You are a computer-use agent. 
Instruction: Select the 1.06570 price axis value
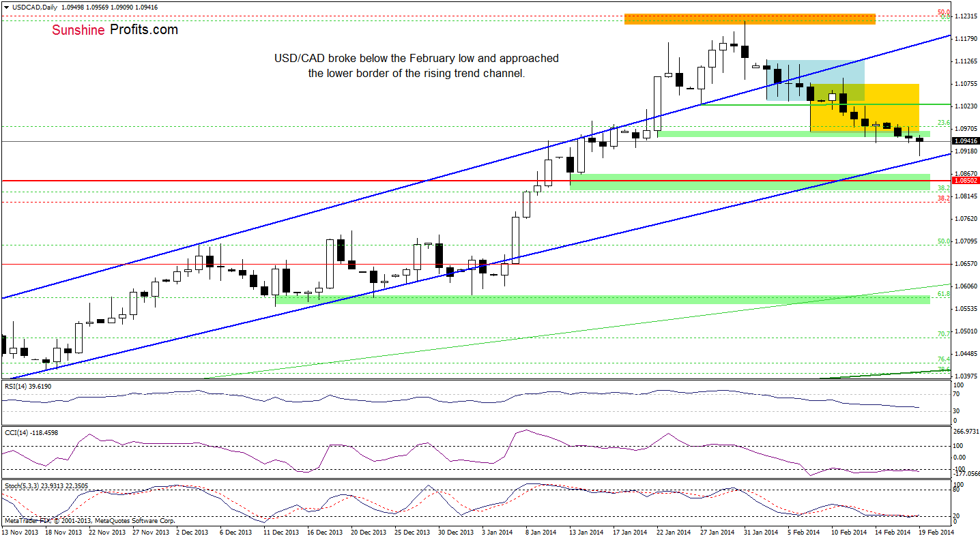coord(966,264)
